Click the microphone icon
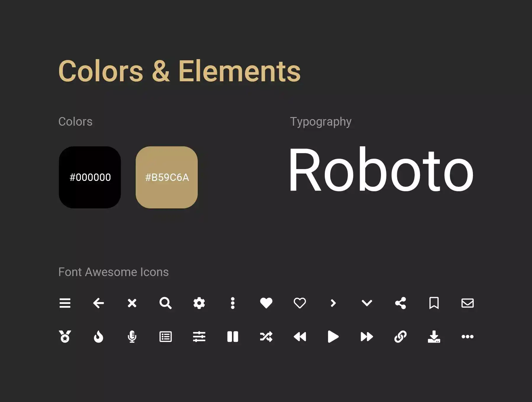The height and width of the screenshot is (402, 532). (x=132, y=337)
